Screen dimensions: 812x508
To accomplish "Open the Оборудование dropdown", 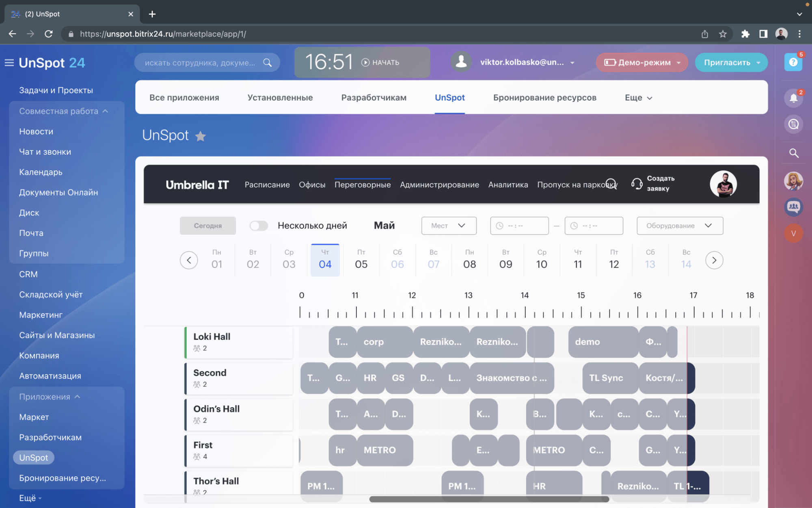I will pos(680,226).
